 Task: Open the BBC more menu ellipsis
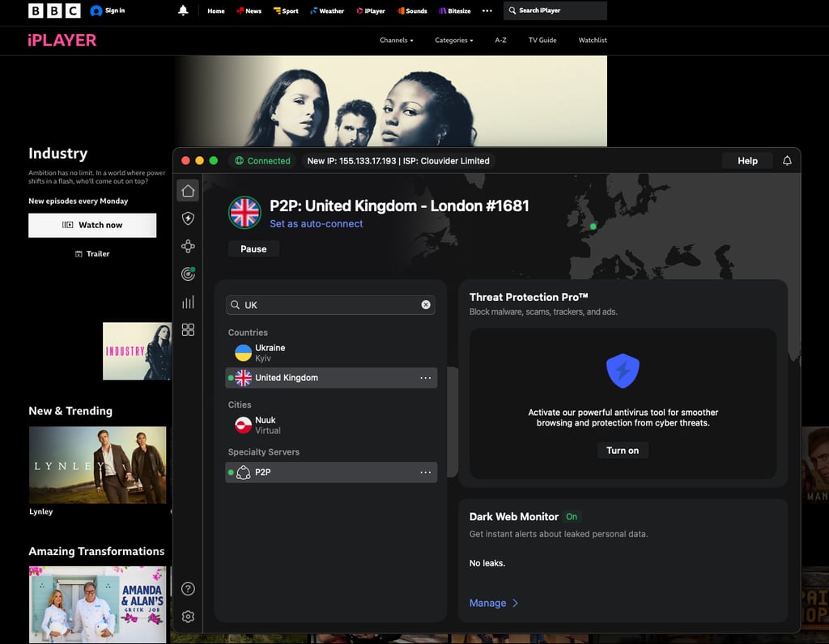point(487,11)
